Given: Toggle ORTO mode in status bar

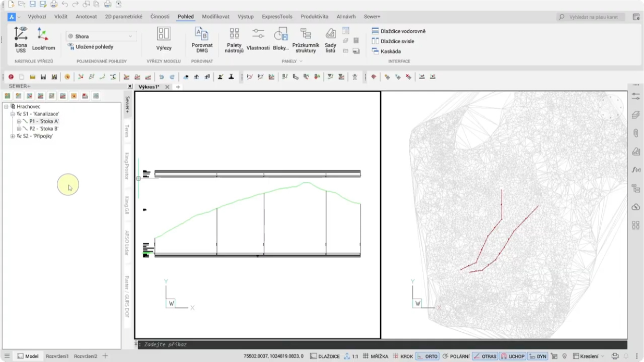Looking at the screenshot, I should tap(428, 356).
